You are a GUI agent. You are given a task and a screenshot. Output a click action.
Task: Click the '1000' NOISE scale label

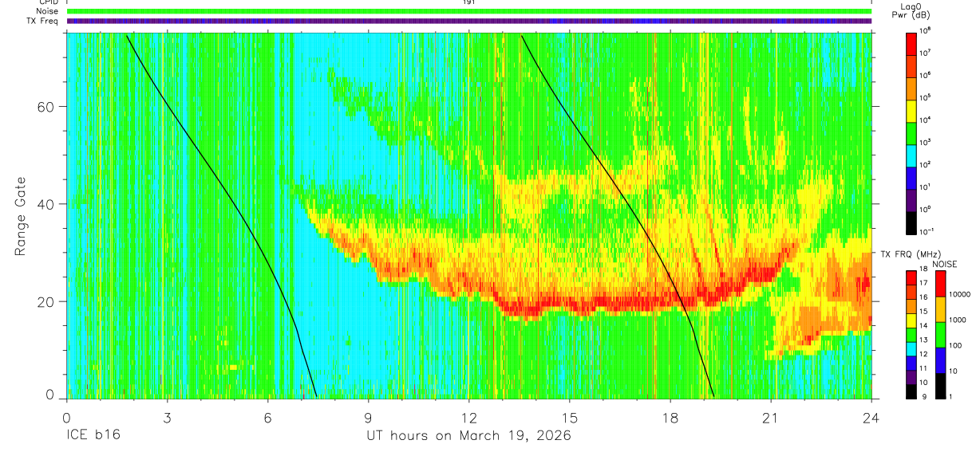[957, 320]
